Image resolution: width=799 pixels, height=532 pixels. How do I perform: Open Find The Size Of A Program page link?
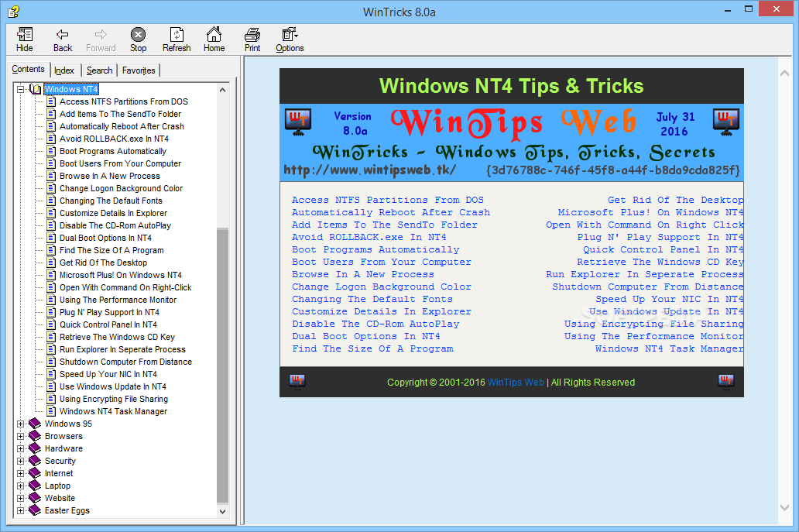click(x=372, y=348)
